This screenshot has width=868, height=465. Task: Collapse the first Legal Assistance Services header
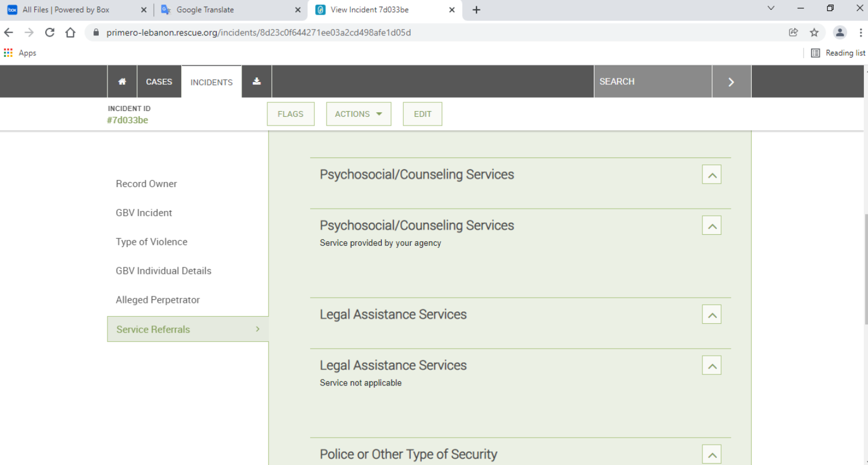[712, 314]
